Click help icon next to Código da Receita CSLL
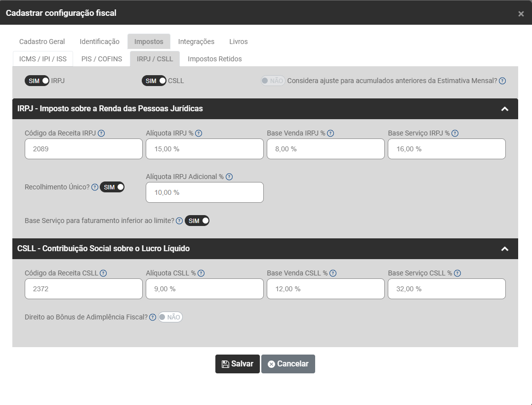Screen dimensions: 532x405 (103, 273)
